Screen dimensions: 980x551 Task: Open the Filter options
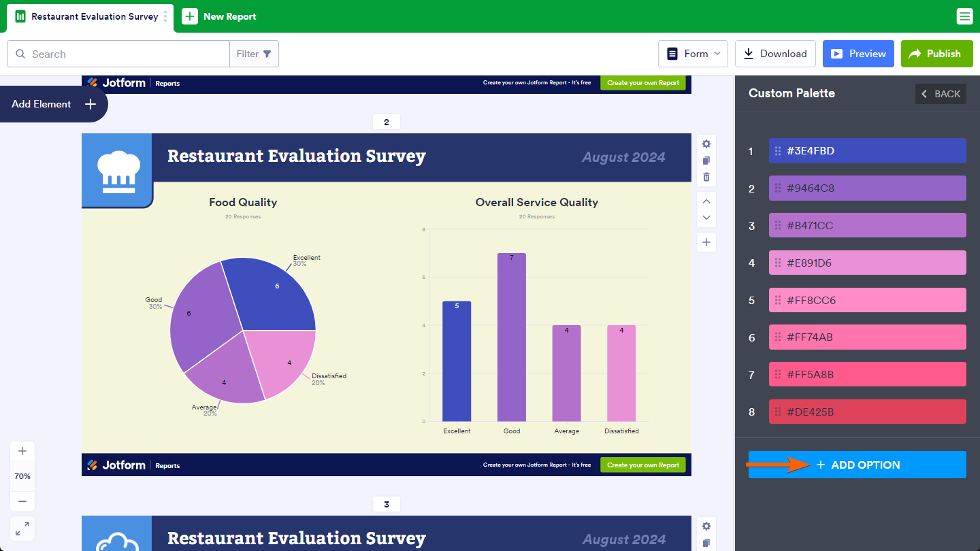254,54
